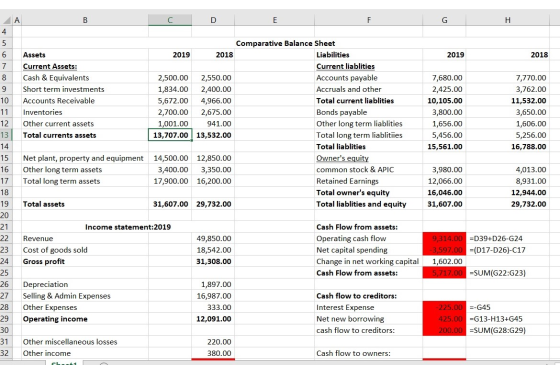Viewport: 560px width, 365px height.
Task: Select Short term investments value 1,834.00
Action: point(170,89)
